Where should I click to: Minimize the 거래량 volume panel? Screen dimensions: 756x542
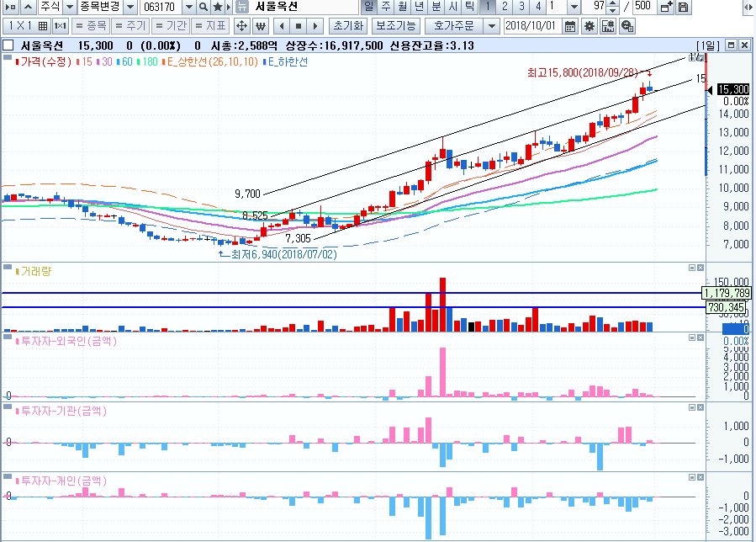coord(692,268)
